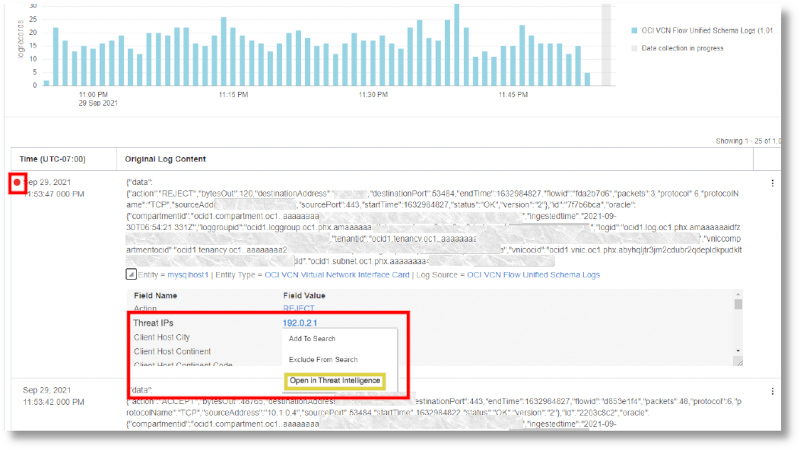The height and width of the screenshot is (450, 800).
Task: Click the 11:53:42.000 PM timestamp
Action: [x=54, y=402]
